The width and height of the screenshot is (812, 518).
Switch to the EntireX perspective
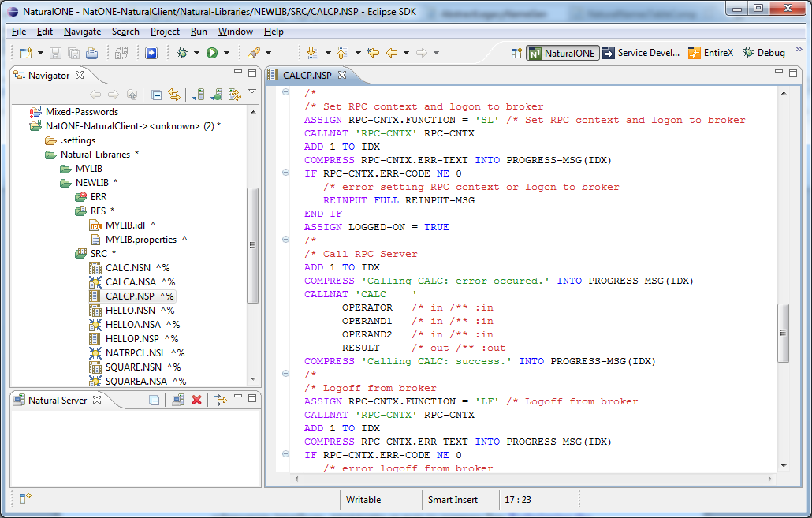pos(711,53)
